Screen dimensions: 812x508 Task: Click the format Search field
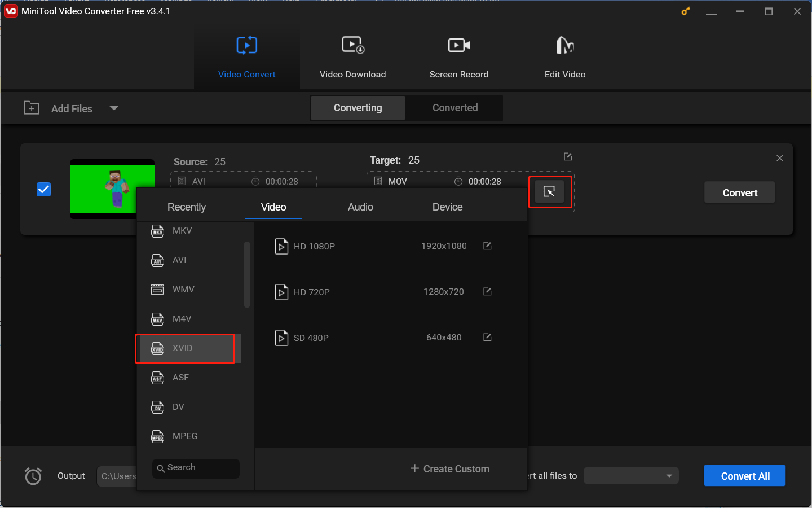196,468
